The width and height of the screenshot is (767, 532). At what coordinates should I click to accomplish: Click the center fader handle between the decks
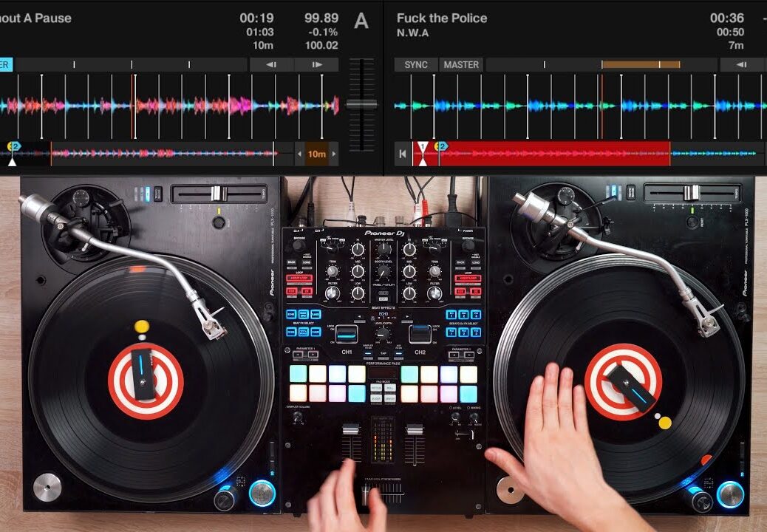pos(361,104)
